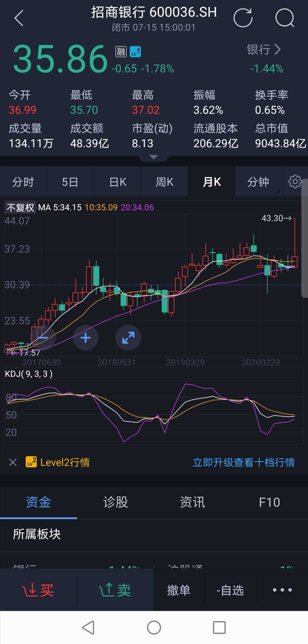This screenshot has height=644, width=308.
Task: Tap the blue LV1 level badge
Action: coord(135,52)
